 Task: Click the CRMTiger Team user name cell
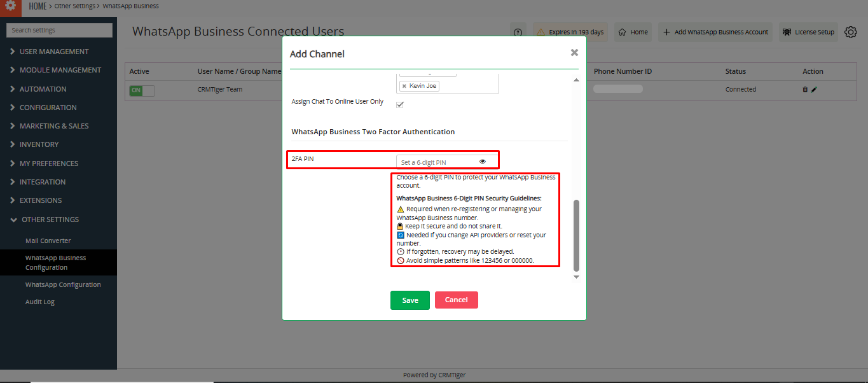tap(220, 90)
